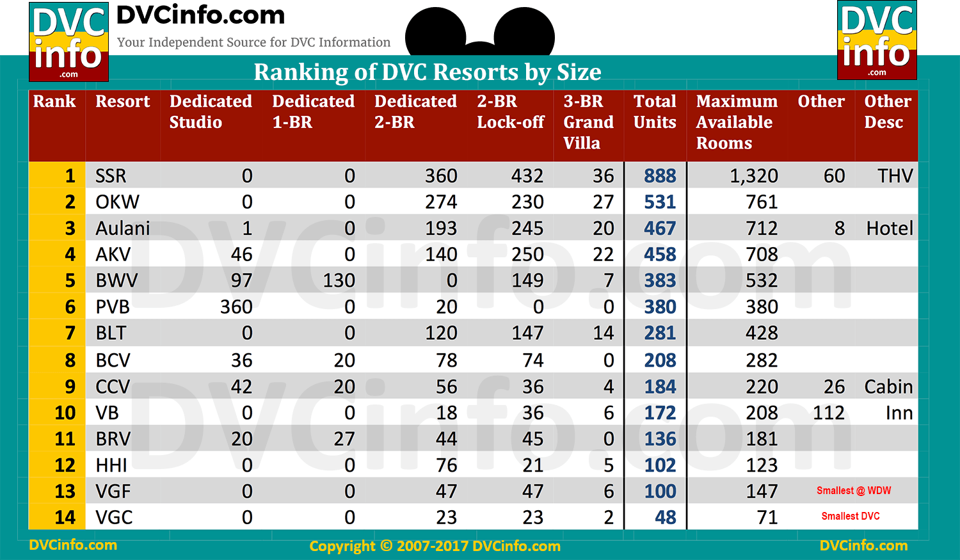Image resolution: width=960 pixels, height=560 pixels.
Task: Click the 'Ranking of DVC Resorts by Size' title
Action: 428,72
